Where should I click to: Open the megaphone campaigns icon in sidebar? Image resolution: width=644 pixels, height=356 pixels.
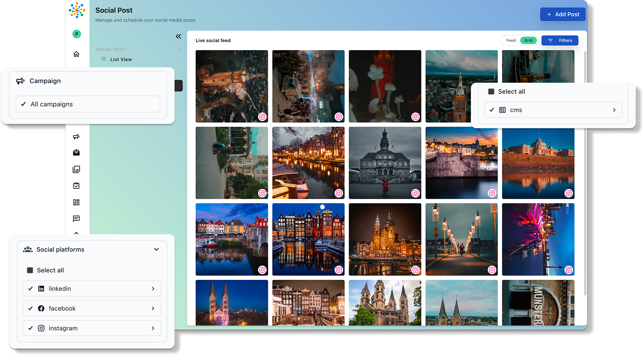coord(76,136)
